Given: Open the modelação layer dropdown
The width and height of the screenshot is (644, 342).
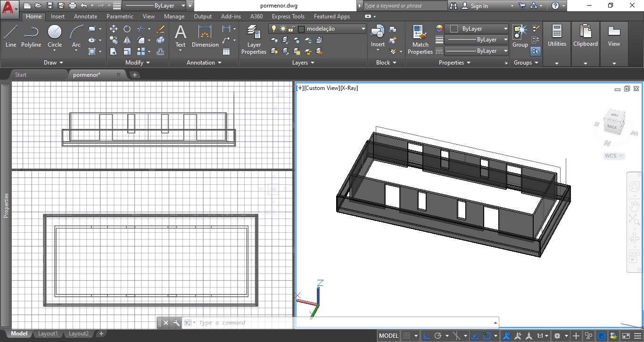Looking at the screenshot, I should [x=363, y=29].
